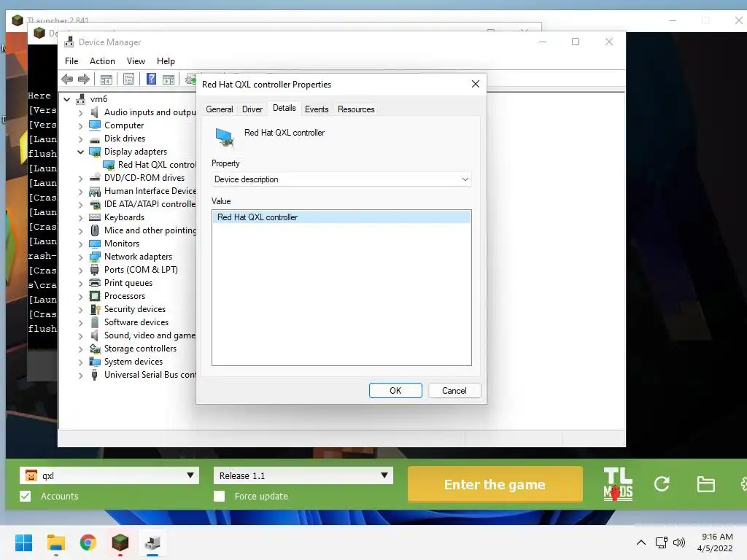
Task: Show hidden tray icons chevron
Action: coord(641,542)
